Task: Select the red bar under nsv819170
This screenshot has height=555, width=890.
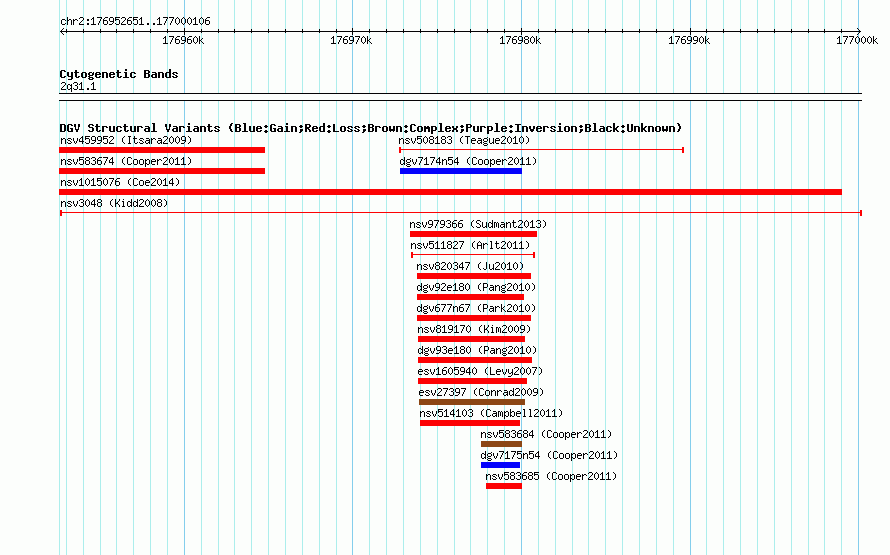Action: (471, 339)
